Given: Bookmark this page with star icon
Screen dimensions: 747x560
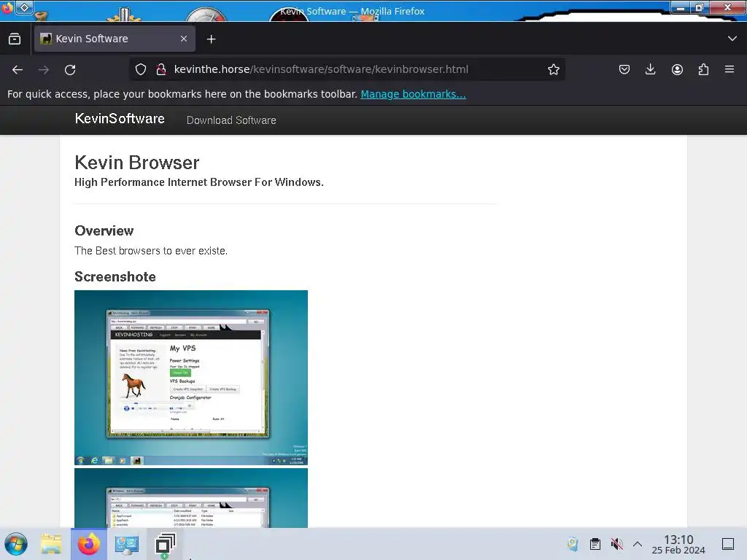Looking at the screenshot, I should (x=553, y=69).
